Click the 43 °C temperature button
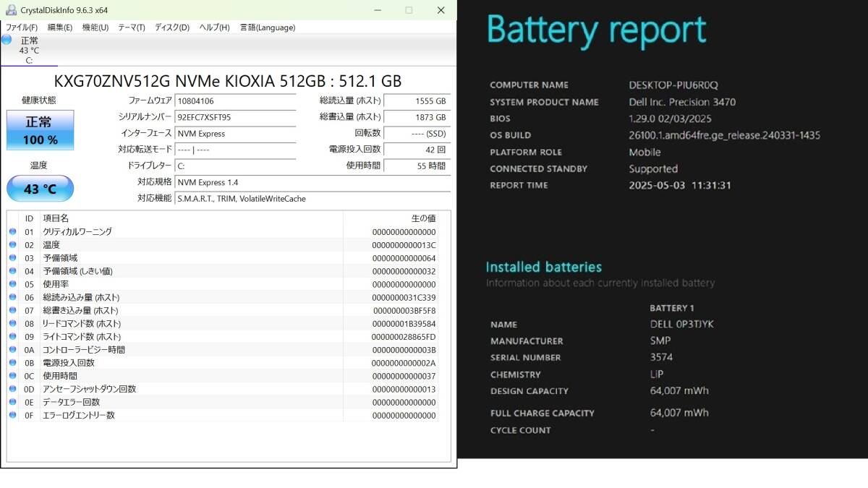 pos(40,189)
